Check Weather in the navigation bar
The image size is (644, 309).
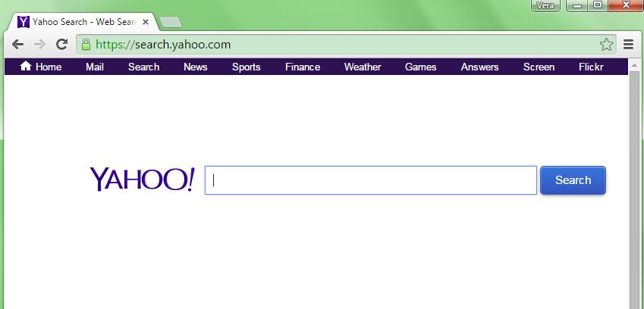coord(363,67)
